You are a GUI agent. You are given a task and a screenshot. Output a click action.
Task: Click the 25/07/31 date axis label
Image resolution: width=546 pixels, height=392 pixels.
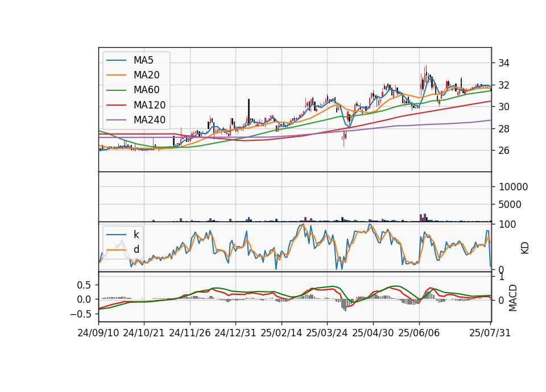pos(490,333)
